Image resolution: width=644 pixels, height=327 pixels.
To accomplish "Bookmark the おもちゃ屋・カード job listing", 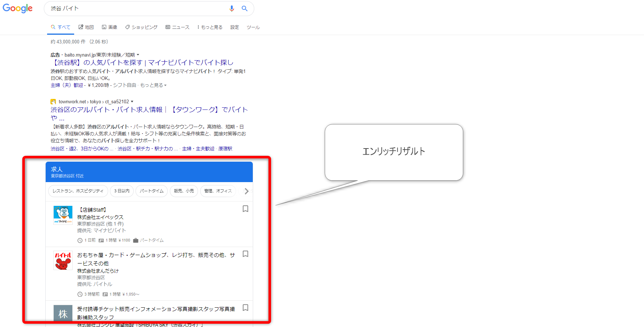I will [x=245, y=254].
